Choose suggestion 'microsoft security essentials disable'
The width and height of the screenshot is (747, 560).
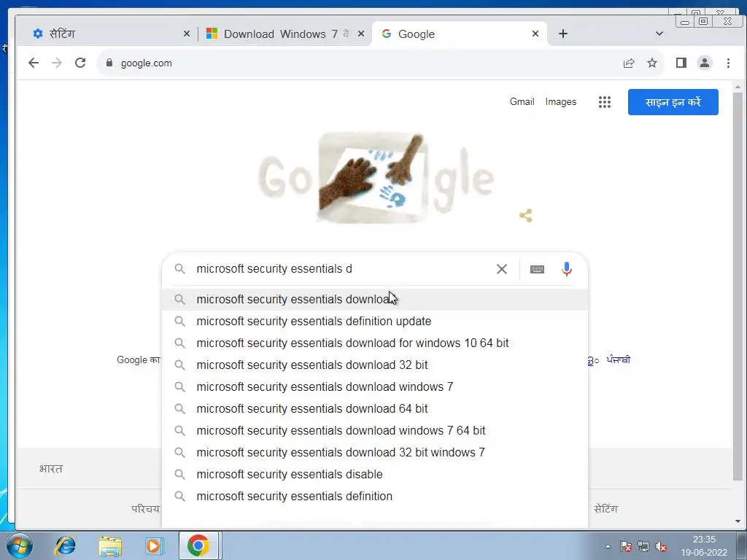(374, 475)
